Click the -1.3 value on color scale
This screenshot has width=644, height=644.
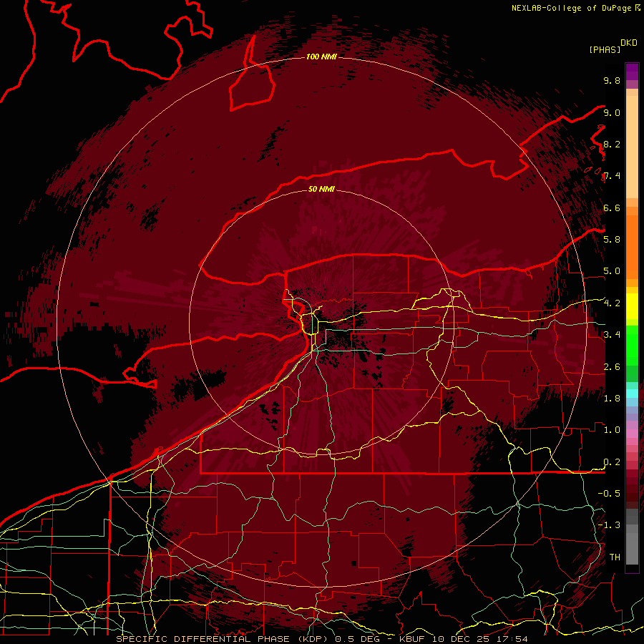coord(609,525)
